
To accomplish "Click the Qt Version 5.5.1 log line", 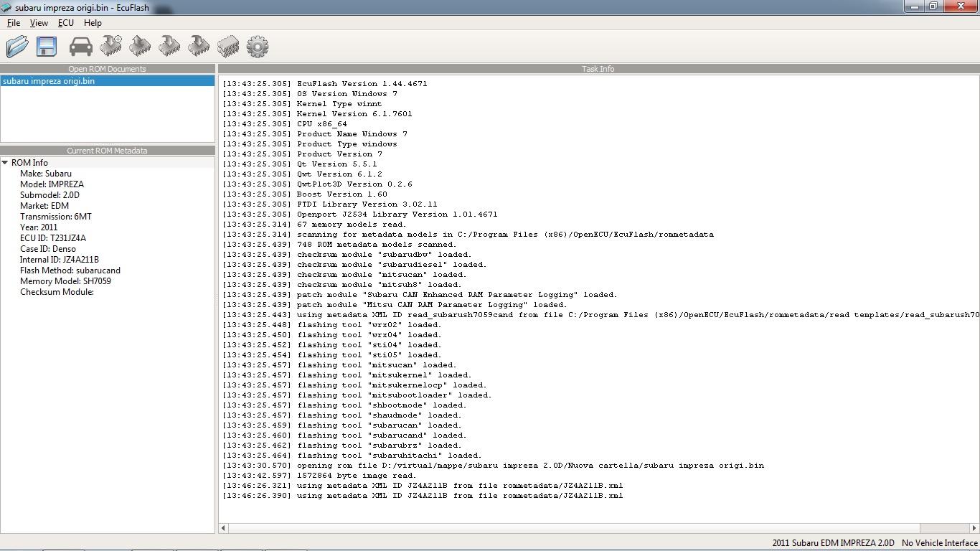I will pyautogui.click(x=300, y=164).
